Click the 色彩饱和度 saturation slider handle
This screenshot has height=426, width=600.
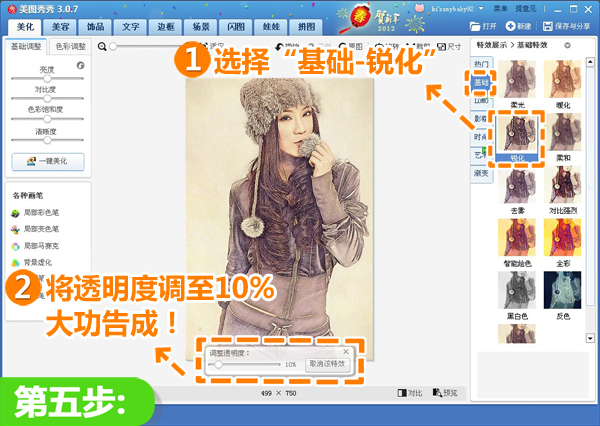(x=47, y=119)
